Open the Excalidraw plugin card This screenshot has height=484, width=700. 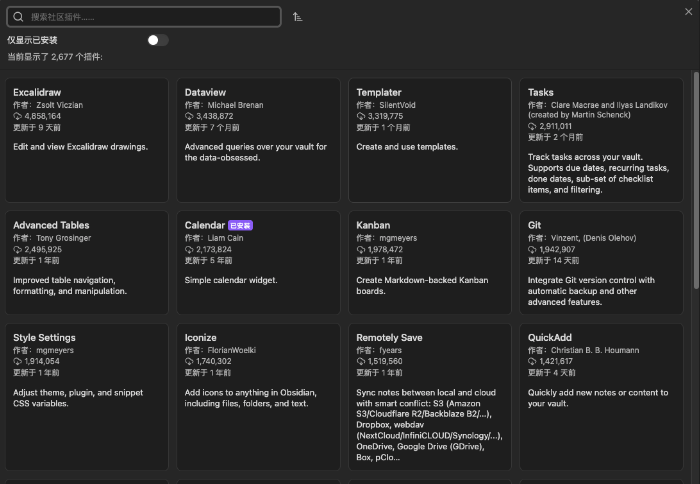[86, 139]
